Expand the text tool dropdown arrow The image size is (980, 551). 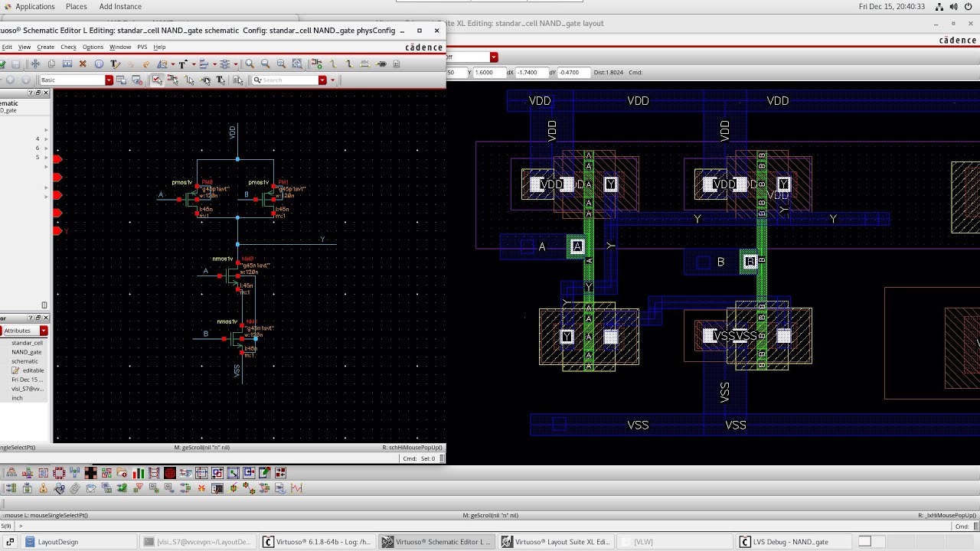pyautogui.click(x=194, y=64)
